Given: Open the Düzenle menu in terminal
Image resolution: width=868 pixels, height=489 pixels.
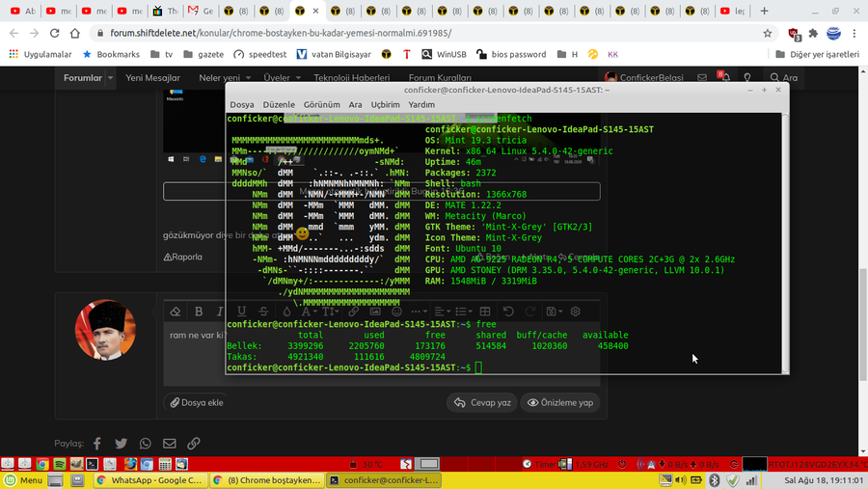Looking at the screenshot, I should point(279,104).
